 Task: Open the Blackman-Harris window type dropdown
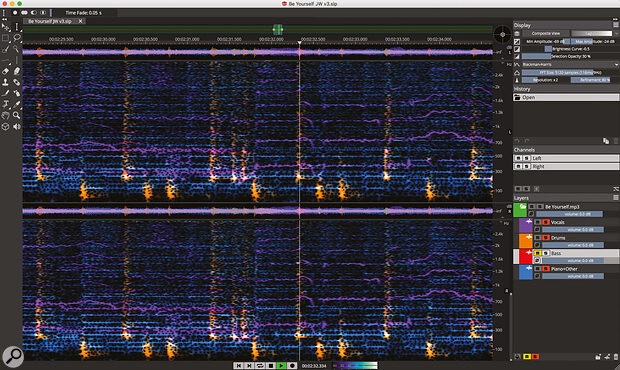click(570, 64)
